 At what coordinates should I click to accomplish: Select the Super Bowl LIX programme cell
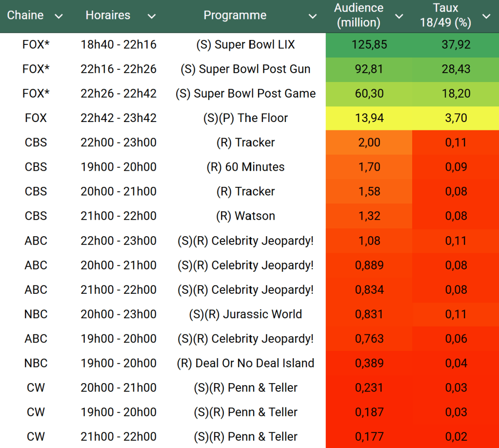tap(245, 45)
